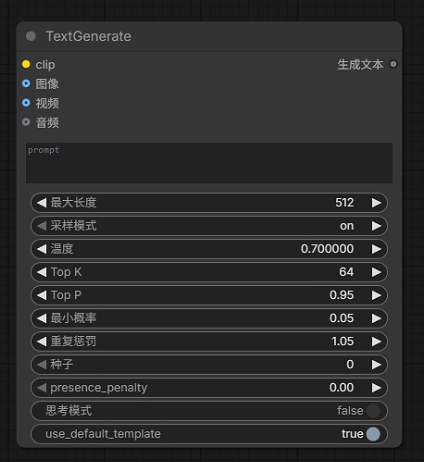The height and width of the screenshot is (462, 424).
Task: Click inside the prompt text box
Action: coord(209,163)
